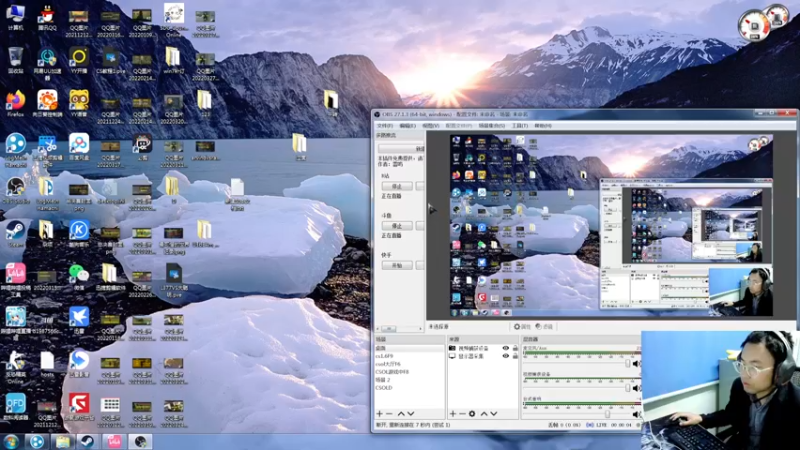Open 反恐精英Online desktop shortcut
Screen dimensions: 800x450
[15, 367]
